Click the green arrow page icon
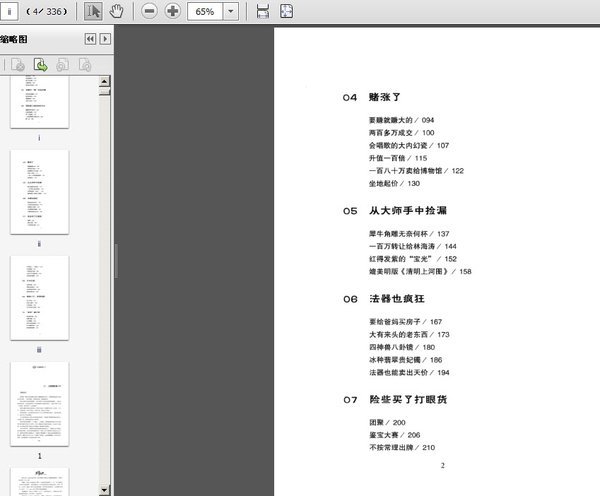The height and width of the screenshot is (496, 600). pos(41,65)
